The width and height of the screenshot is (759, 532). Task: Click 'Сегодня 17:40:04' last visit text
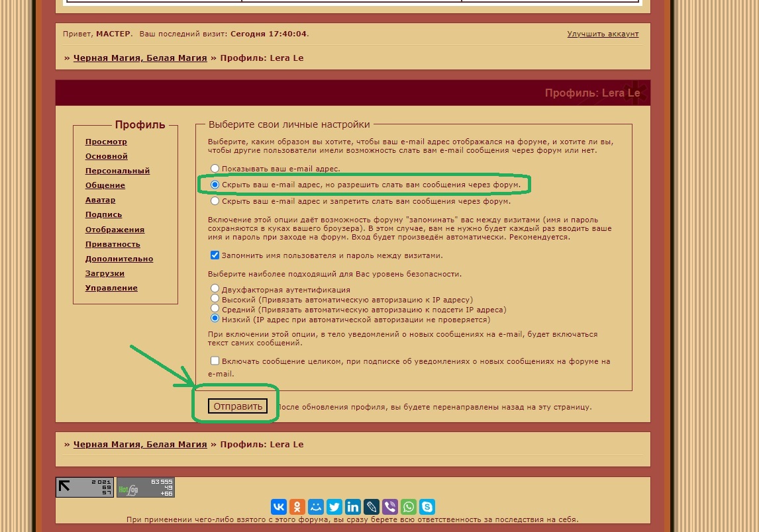pyautogui.click(x=269, y=34)
